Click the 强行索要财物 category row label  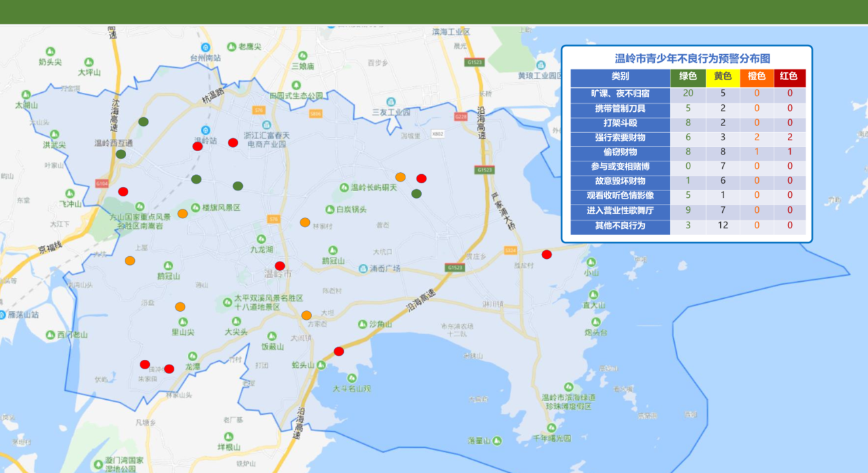coord(620,138)
